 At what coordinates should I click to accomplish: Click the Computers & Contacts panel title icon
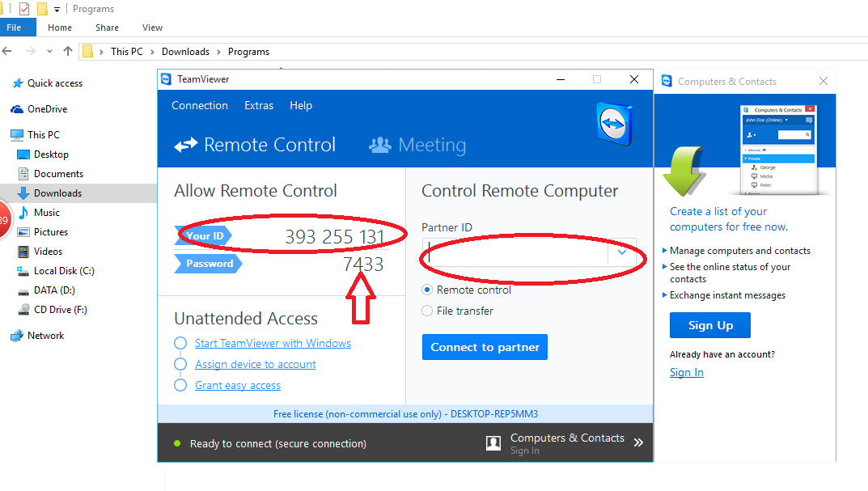tap(667, 82)
